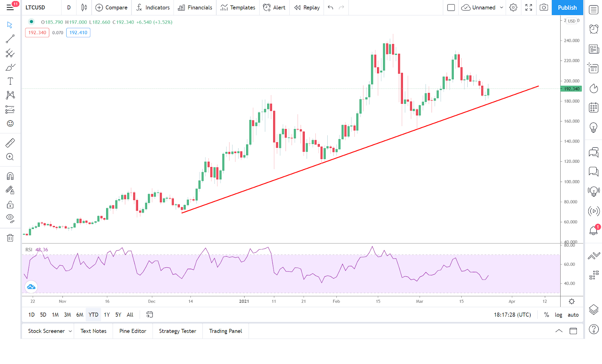Select the trend line drawing tool
Viewport: 602px width, 364px height.
(x=10, y=39)
